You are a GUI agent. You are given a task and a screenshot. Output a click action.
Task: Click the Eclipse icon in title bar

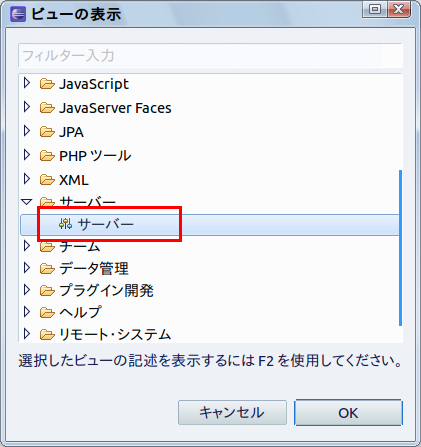tap(18, 14)
